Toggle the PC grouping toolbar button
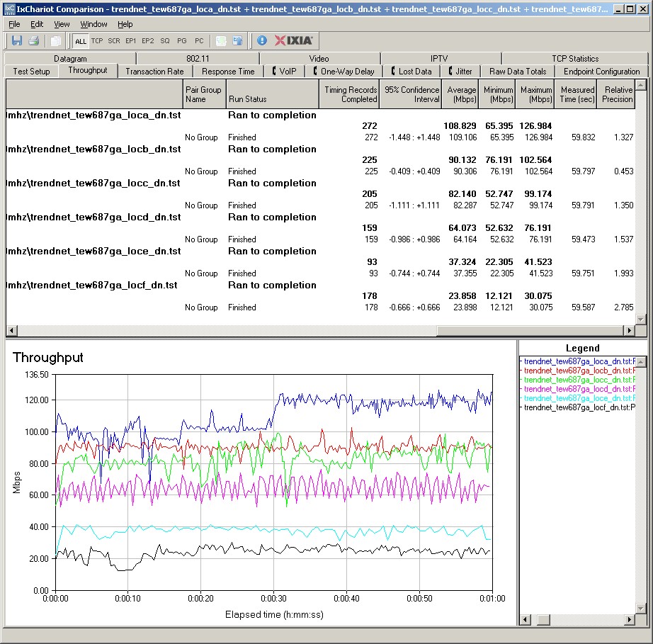 (x=199, y=41)
